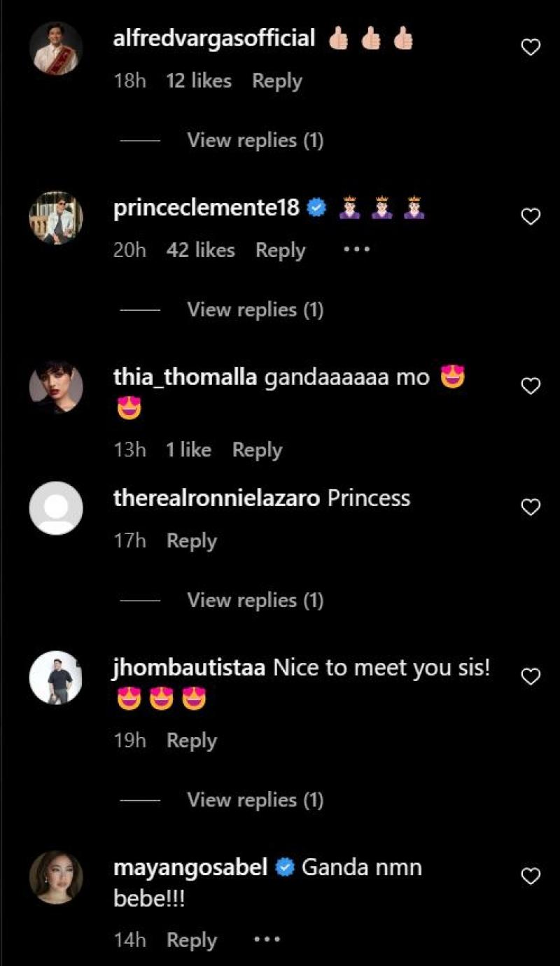View replies under jhombautistaa's comment
The width and height of the screenshot is (560, 966).
tap(255, 799)
